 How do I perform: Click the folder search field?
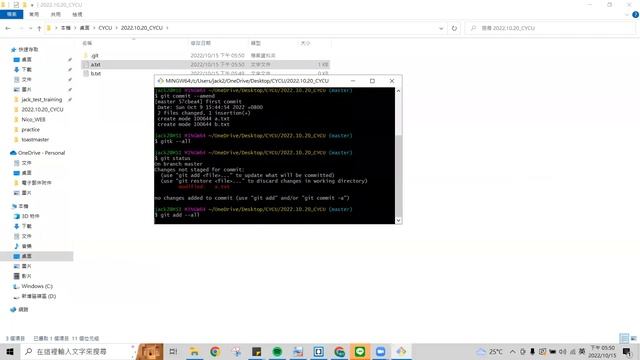click(551, 28)
